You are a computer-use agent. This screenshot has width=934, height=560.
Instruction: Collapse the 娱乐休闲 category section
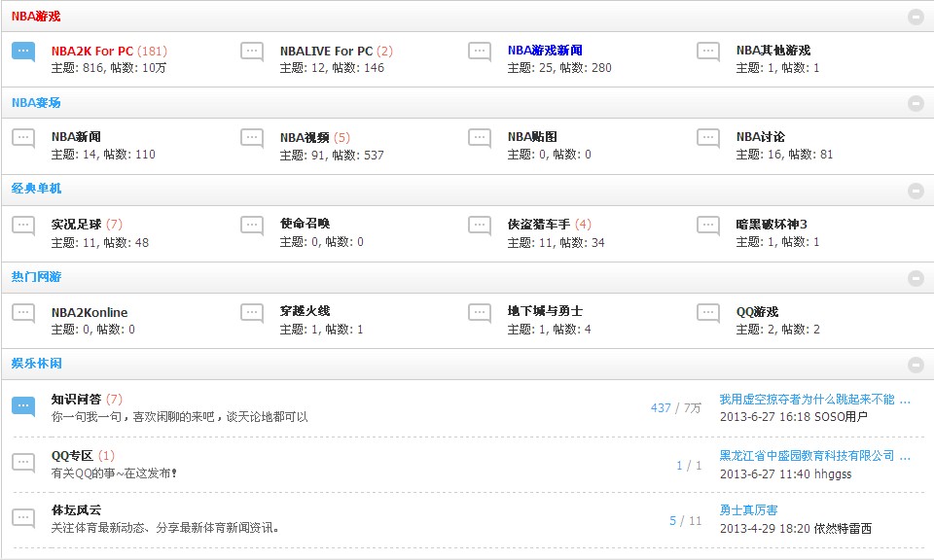point(916,365)
